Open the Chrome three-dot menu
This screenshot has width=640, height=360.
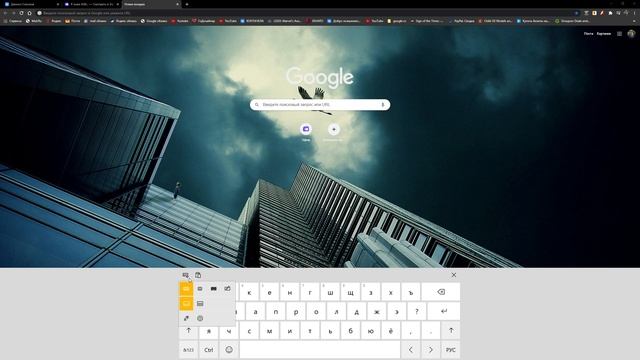(x=634, y=13)
